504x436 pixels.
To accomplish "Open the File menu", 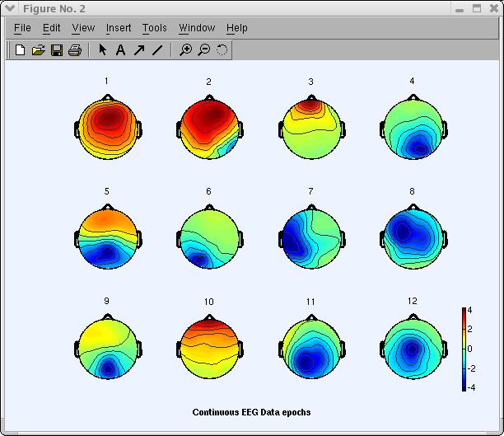I will click(22, 28).
